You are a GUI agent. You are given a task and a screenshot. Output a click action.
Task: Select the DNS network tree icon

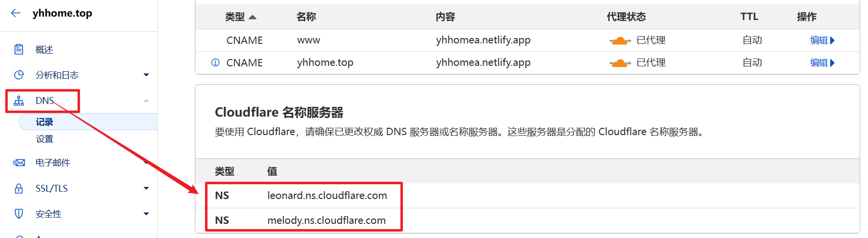(x=19, y=100)
